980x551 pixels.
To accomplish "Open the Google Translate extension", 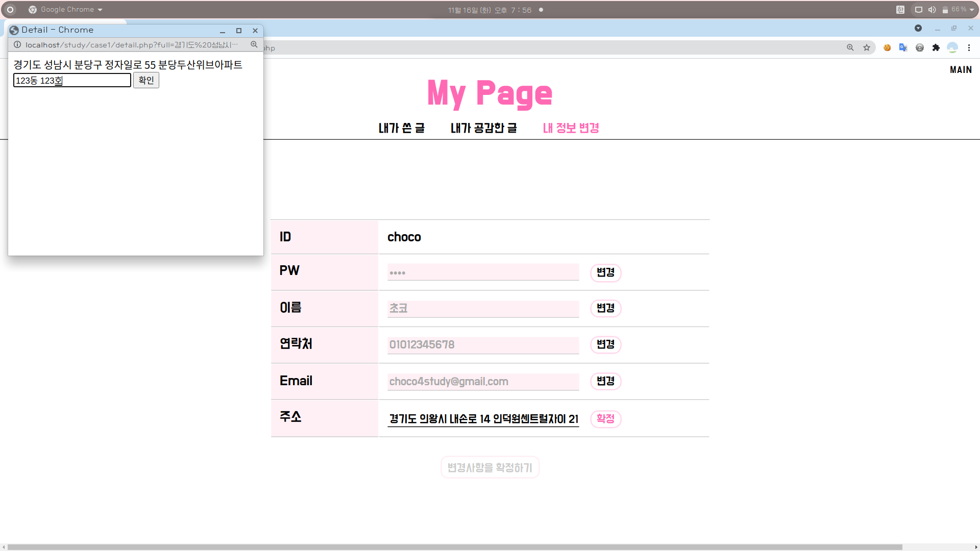I will click(903, 47).
